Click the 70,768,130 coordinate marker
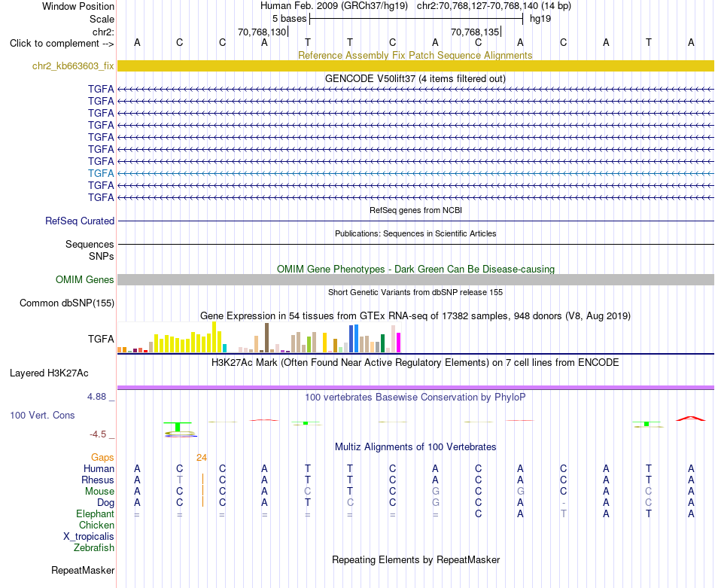715x588 pixels. pyautogui.click(x=262, y=32)
